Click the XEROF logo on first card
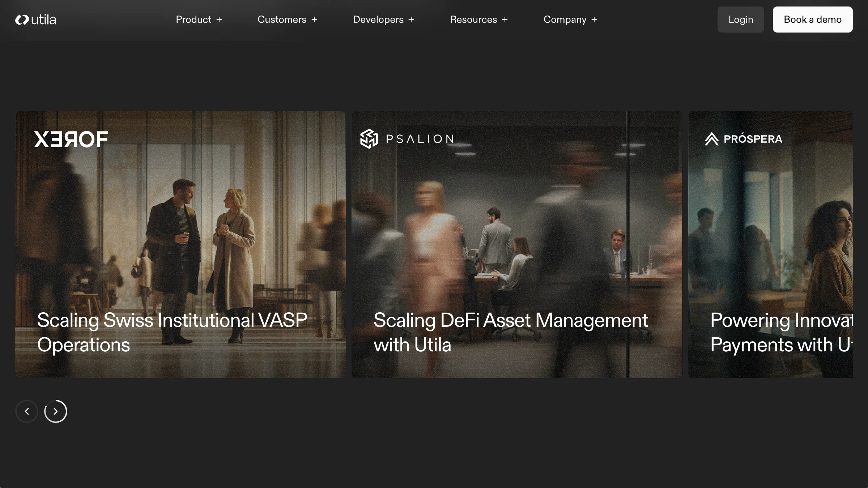 (71, 139)
